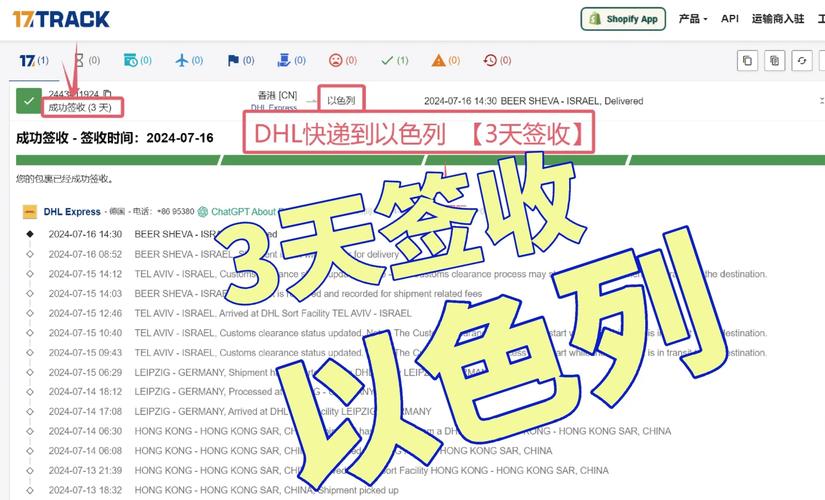Click the 成功签收 (3 天) status text
Screen dimensions: 825x500
(x=80, y=107)
